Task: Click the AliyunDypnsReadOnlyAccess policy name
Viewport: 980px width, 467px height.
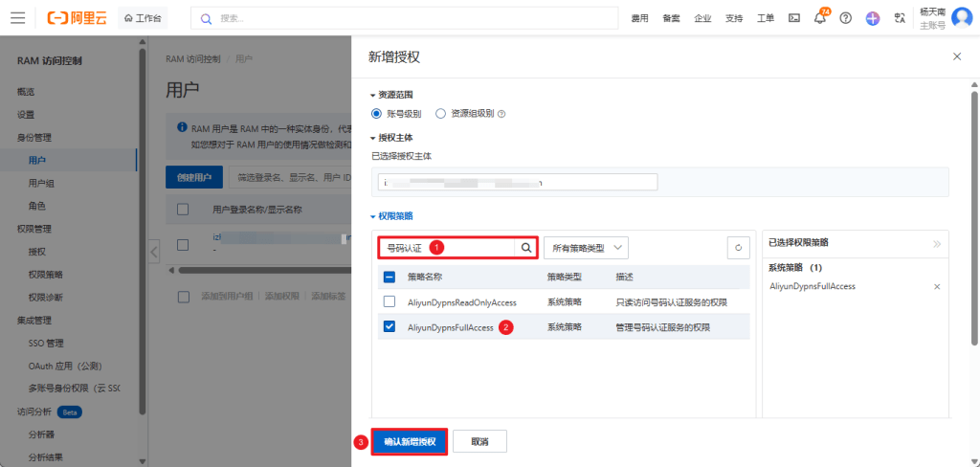Action: click(462, 302)
